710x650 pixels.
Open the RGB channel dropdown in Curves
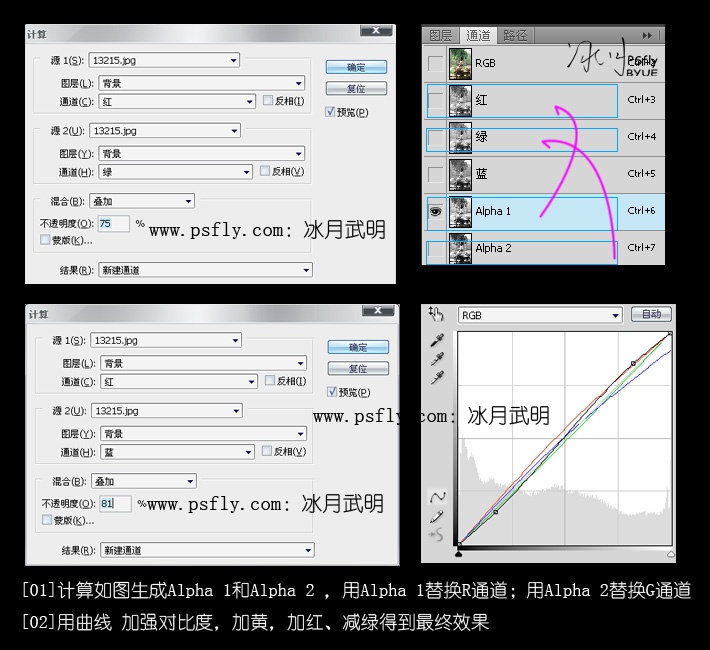tap(540, 315)
